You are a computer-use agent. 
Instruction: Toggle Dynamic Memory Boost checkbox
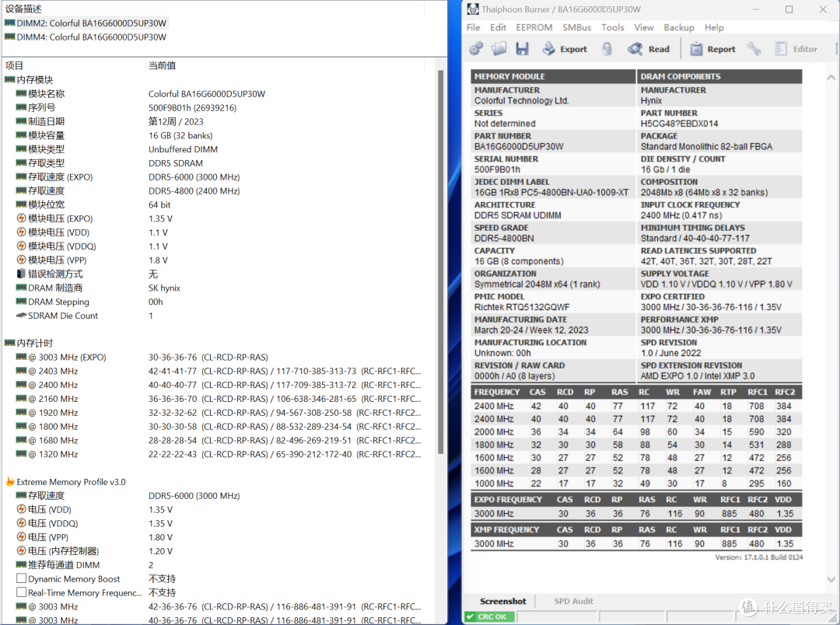click(x=22, y=578)
